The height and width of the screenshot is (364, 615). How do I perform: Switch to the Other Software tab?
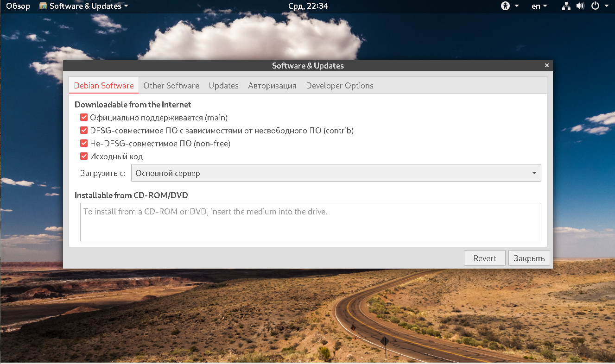171,86
